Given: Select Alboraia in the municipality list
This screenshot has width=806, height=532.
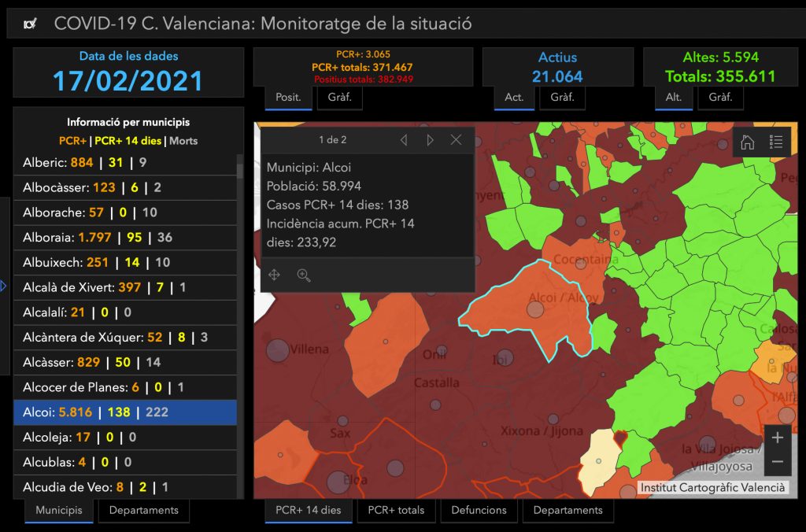Looking at the screenshot, I should coord(125,237).
